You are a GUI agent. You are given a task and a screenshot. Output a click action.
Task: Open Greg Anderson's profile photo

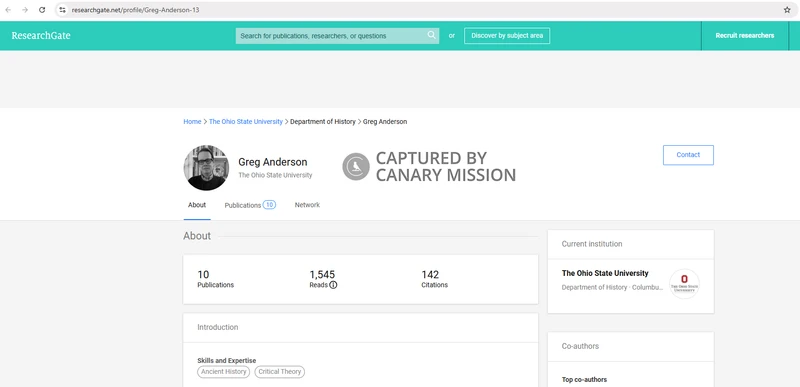click(206, 168)
